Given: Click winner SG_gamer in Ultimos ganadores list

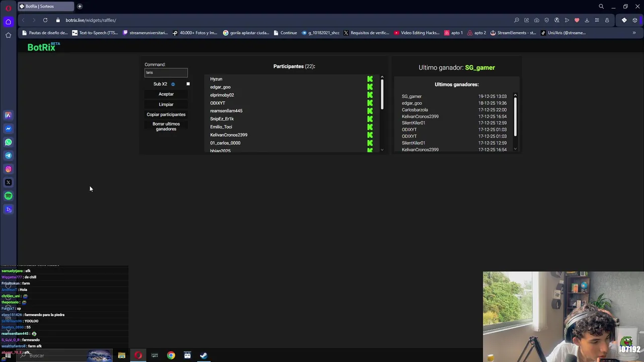Looking at the screenshot, I should [412, 97].
